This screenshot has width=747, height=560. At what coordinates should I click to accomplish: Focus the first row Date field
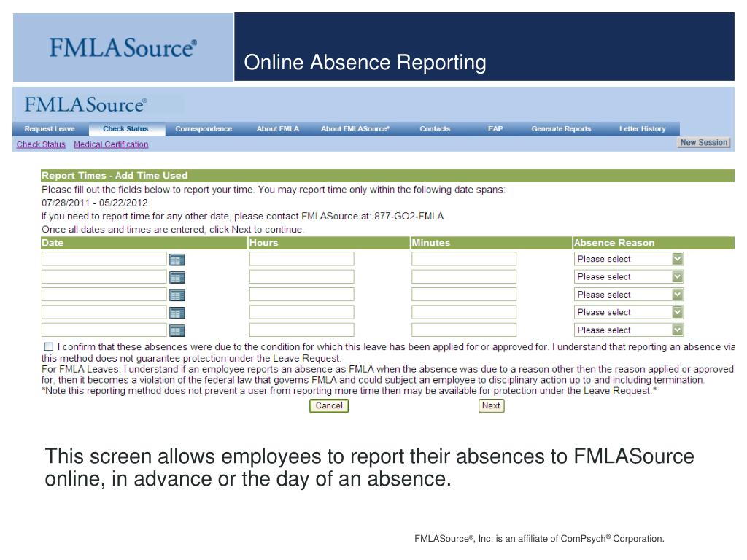[x=104, y=259]
